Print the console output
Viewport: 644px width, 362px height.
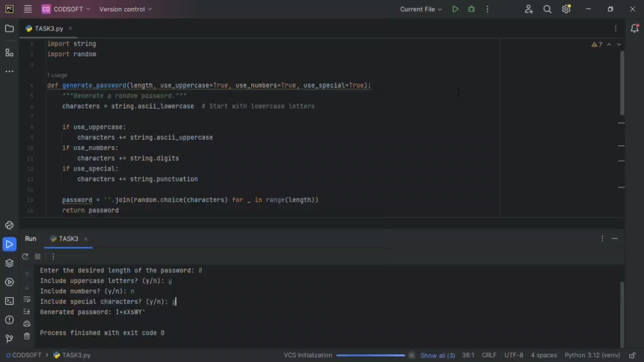pyautogui.click(x=27, y=324)
